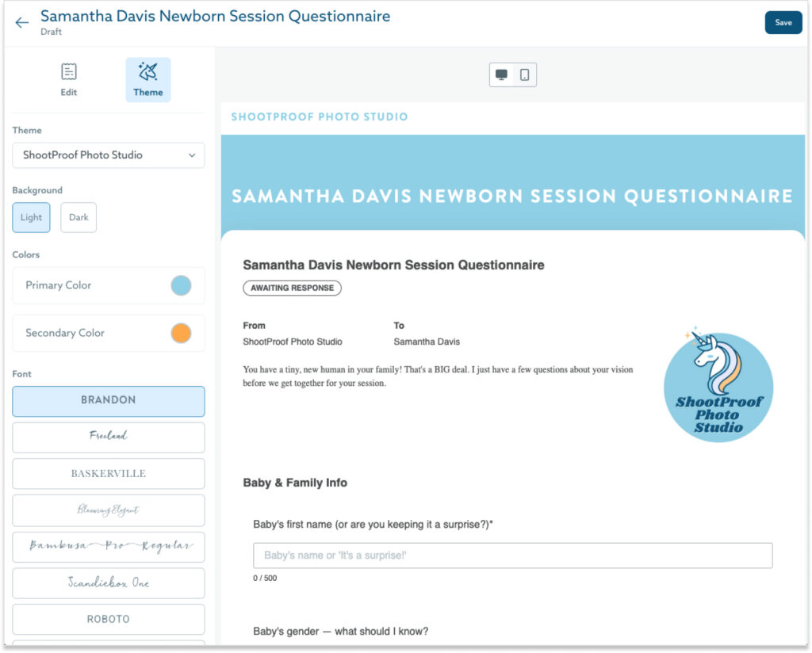Click the ShootProof Photo Studio unicorn logo
The width and height of the screenshot is (812, 653).
[x=718, y=386]
